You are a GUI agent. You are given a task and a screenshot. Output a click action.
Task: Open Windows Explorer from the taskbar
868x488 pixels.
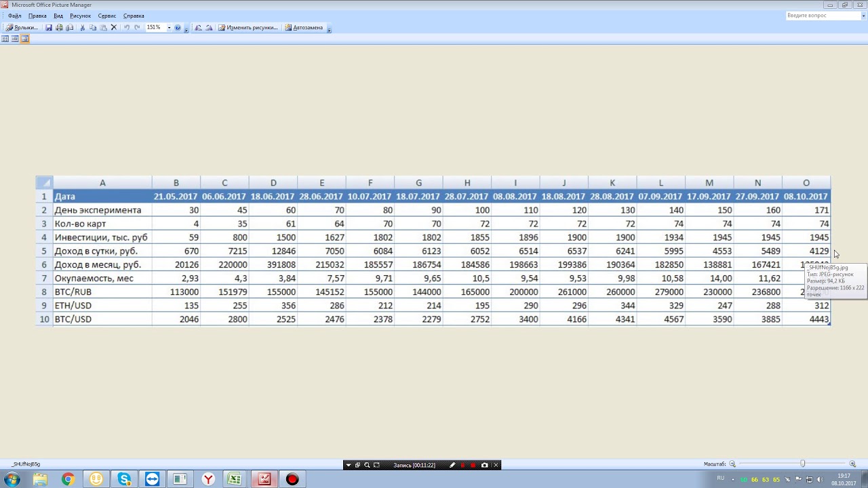40,479
